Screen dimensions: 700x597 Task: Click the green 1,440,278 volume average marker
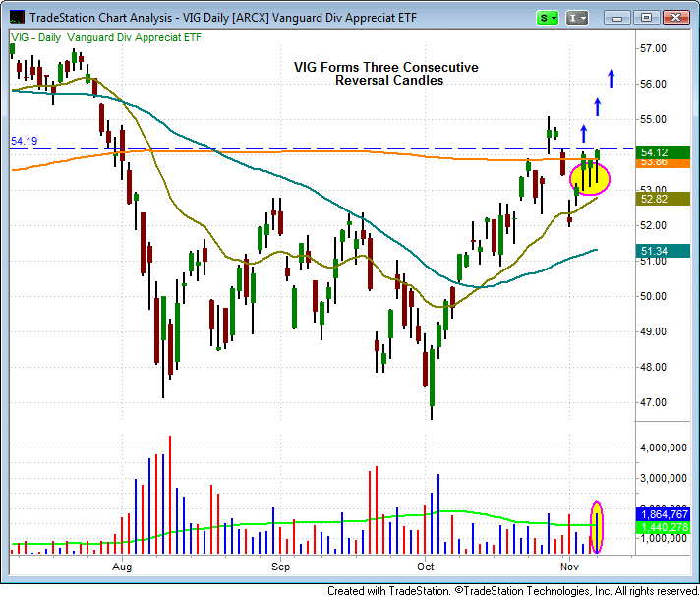pyautogui.click(x=663, y=527)
